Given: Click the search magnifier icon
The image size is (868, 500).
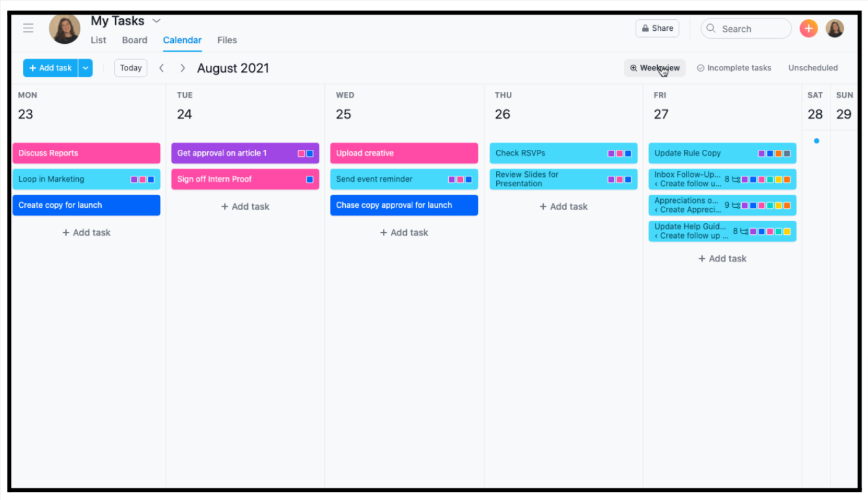Looking at the screenshot, I should point(711,28).
